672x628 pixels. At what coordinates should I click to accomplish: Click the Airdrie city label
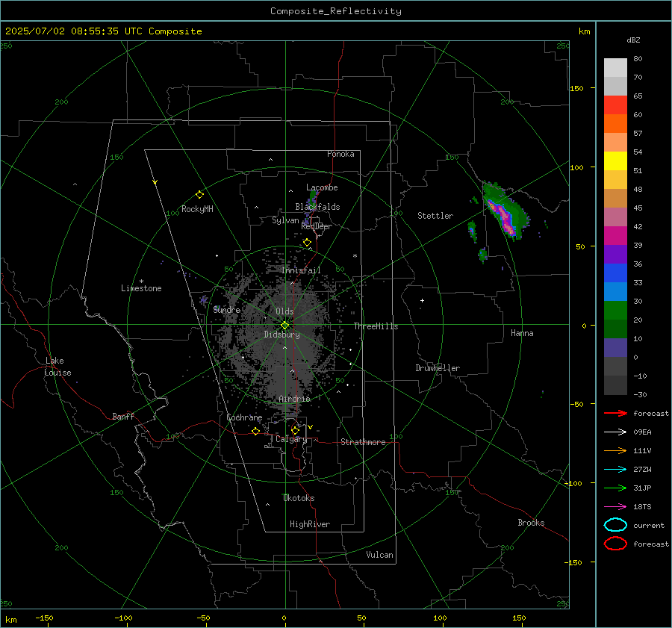[x=294, y=399]
